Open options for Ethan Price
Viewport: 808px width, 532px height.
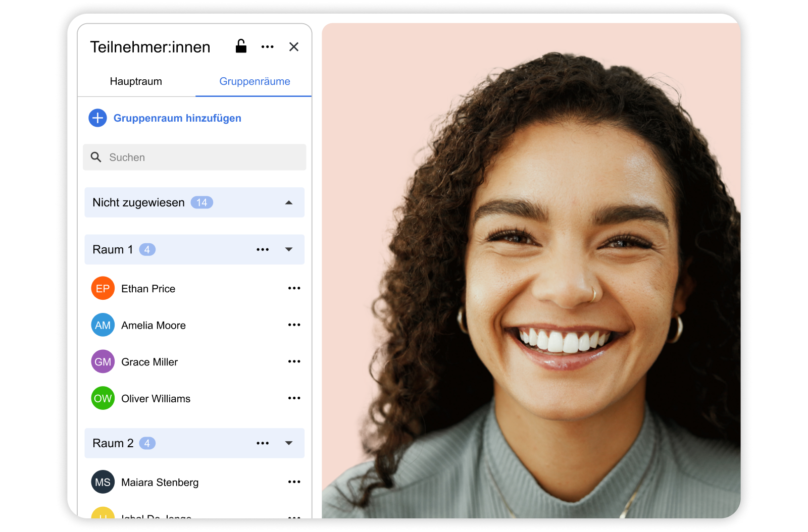pos(294,288)
